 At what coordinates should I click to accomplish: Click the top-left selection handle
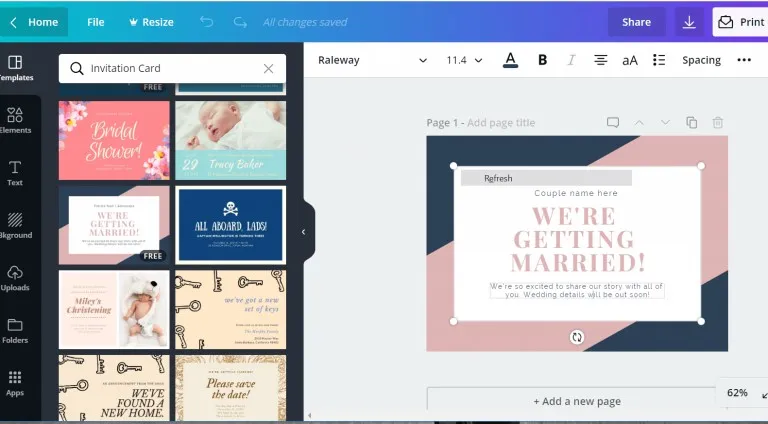(x=454, y=166)
